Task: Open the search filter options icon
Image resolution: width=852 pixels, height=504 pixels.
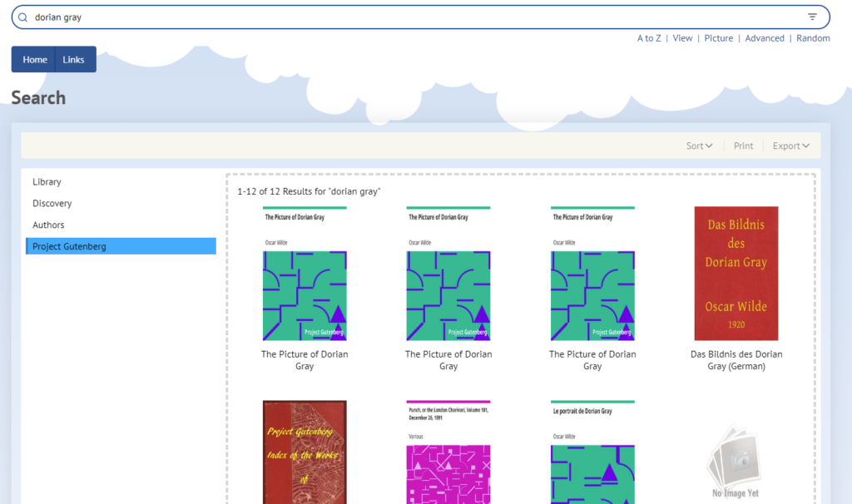Action: pos(812,17)
